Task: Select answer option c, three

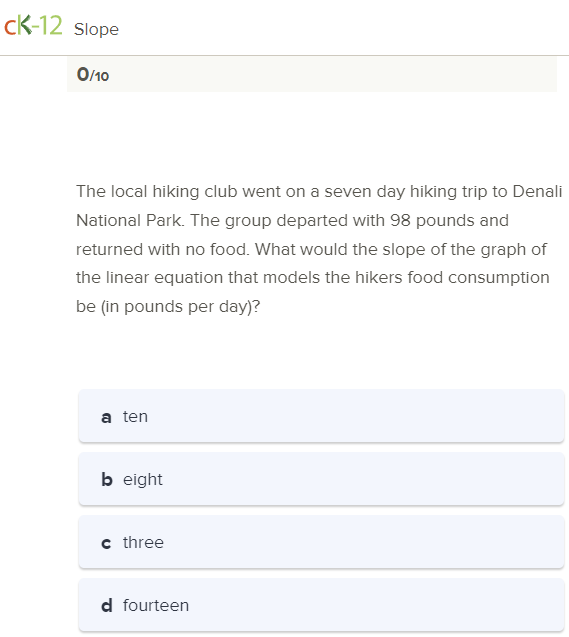Action: click(321, 542)
